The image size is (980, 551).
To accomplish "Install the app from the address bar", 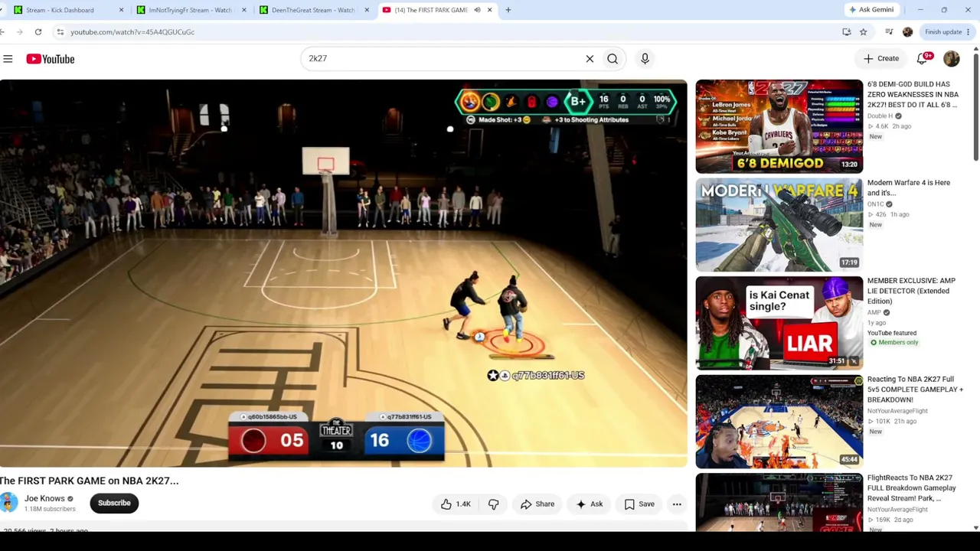I will point(846,32).
